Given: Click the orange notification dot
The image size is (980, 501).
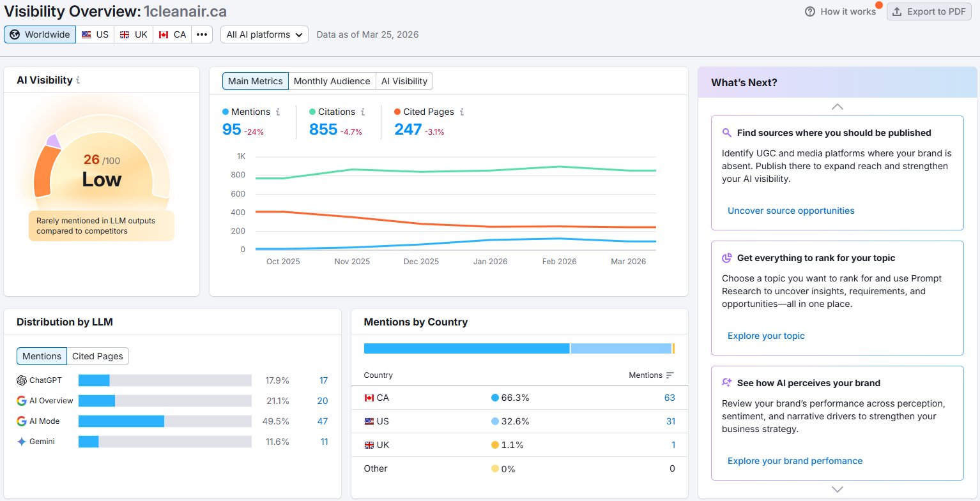Looking at the screenshot, I should point(879,5).
